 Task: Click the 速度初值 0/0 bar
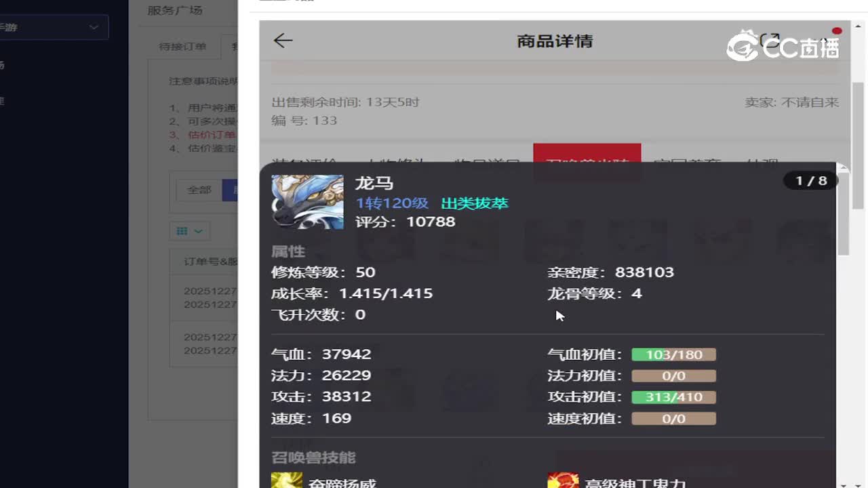point(673,419)
